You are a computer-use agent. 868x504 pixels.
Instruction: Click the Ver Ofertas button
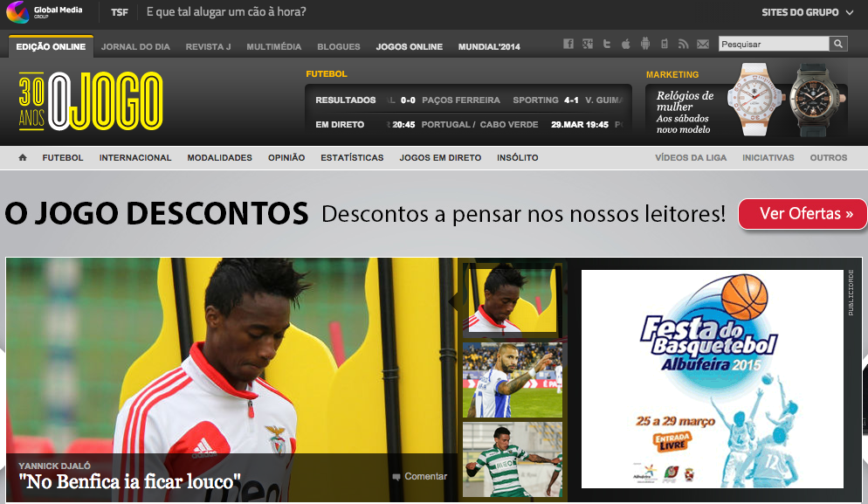pyautogui.click(x=802, y=214)
